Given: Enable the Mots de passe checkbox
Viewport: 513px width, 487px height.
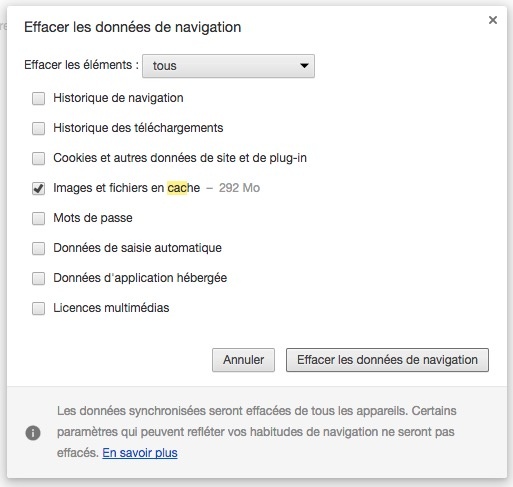Looking at the screenshot, I should coord(38,218).
